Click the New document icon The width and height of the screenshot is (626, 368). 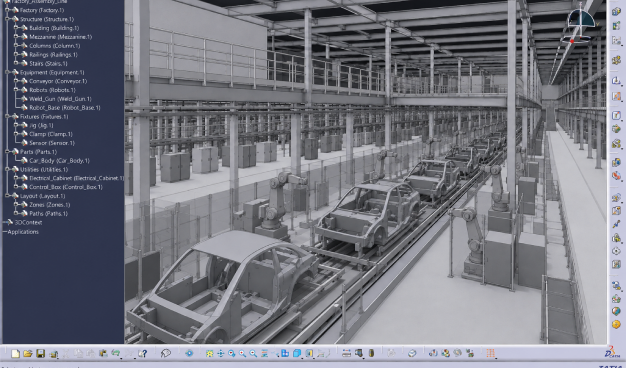[16, 353]
